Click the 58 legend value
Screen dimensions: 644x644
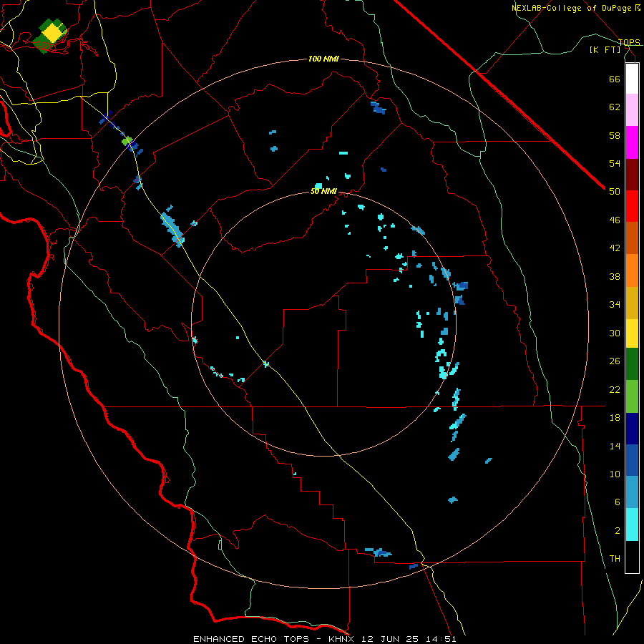pos(615,135)
